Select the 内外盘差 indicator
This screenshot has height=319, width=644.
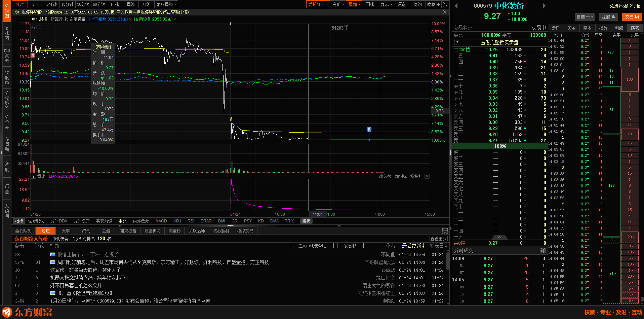141,221
